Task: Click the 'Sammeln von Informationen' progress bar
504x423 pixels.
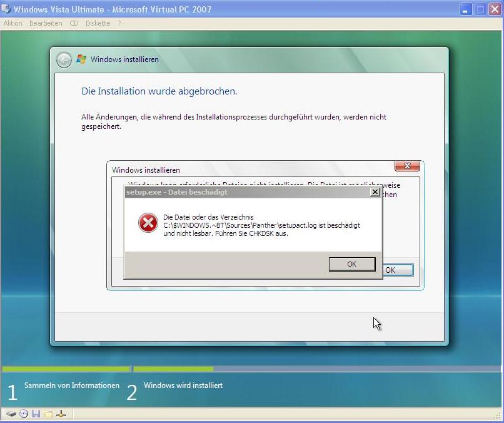Action: tap(66, 369)
